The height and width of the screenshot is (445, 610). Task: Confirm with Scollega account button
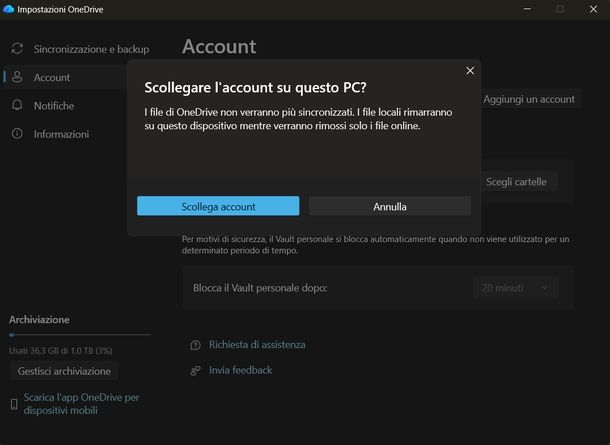(218, 206)
